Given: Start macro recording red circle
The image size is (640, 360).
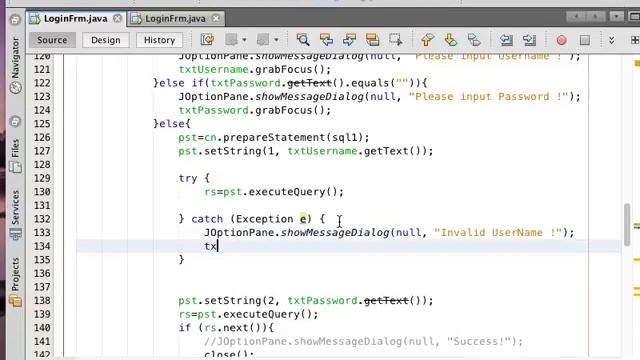Looking at the screenshot, I should 561,40.
